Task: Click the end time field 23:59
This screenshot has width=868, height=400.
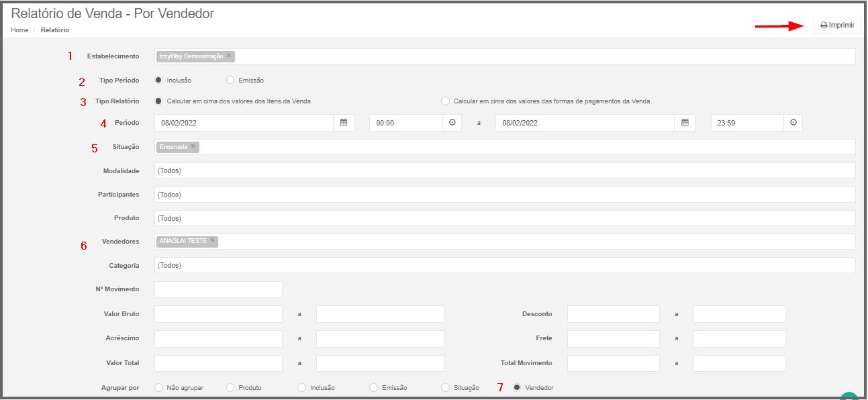Action: [747, 123]
